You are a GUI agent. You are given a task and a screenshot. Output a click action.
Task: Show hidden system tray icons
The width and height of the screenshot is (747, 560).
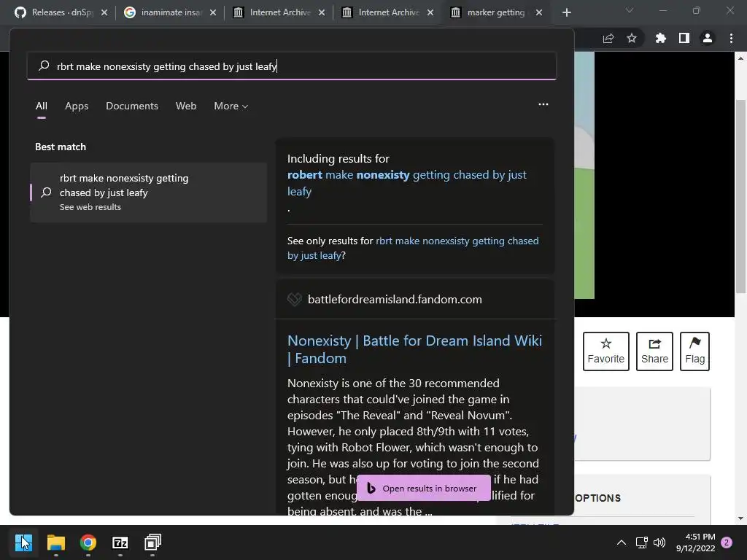tap(622, 542)
